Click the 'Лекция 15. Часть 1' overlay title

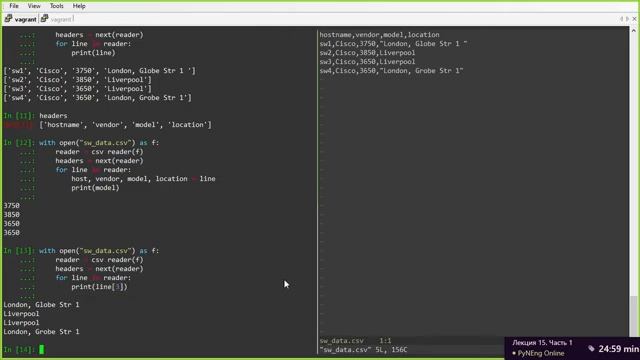pos(542,342)
